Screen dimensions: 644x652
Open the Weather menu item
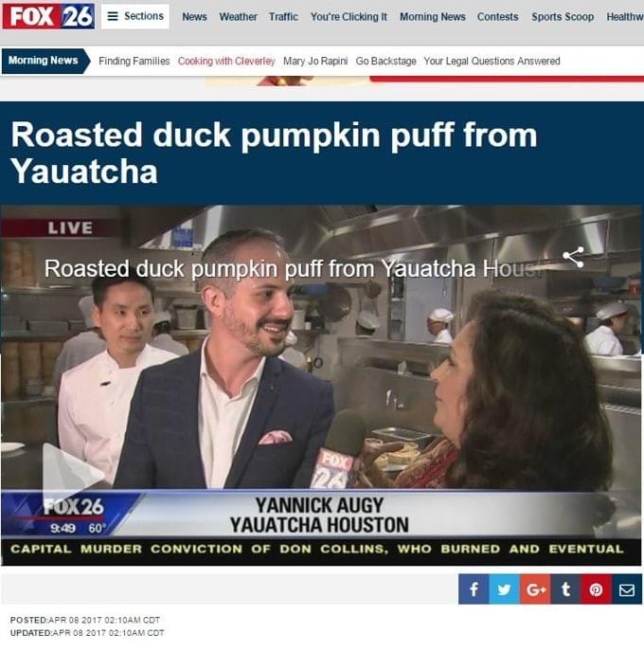(238, 17)
